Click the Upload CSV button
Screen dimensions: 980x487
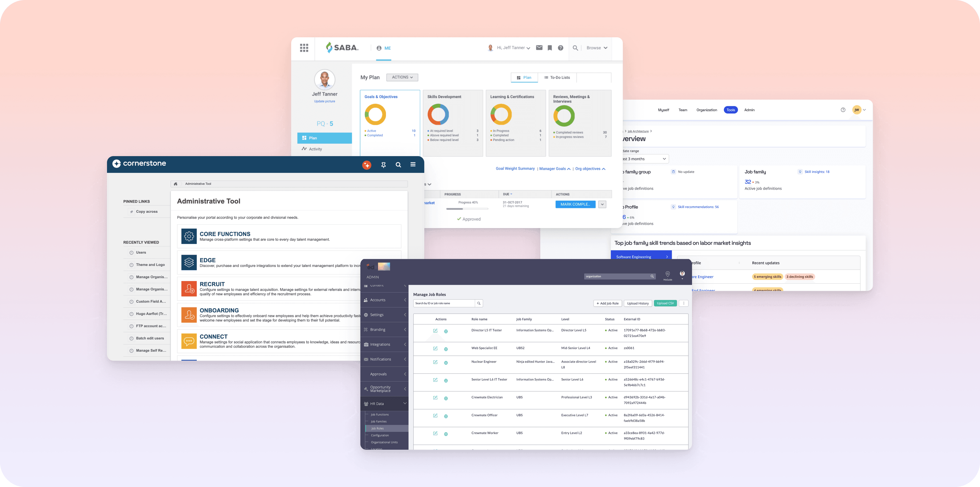coord(665,303)
